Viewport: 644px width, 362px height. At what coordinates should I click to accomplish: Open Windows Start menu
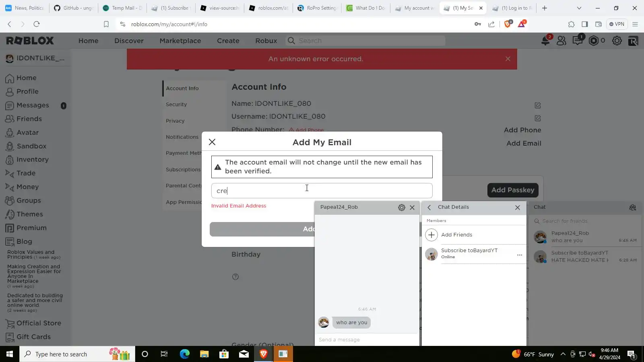pyautogui.click(x=10, y=354)
